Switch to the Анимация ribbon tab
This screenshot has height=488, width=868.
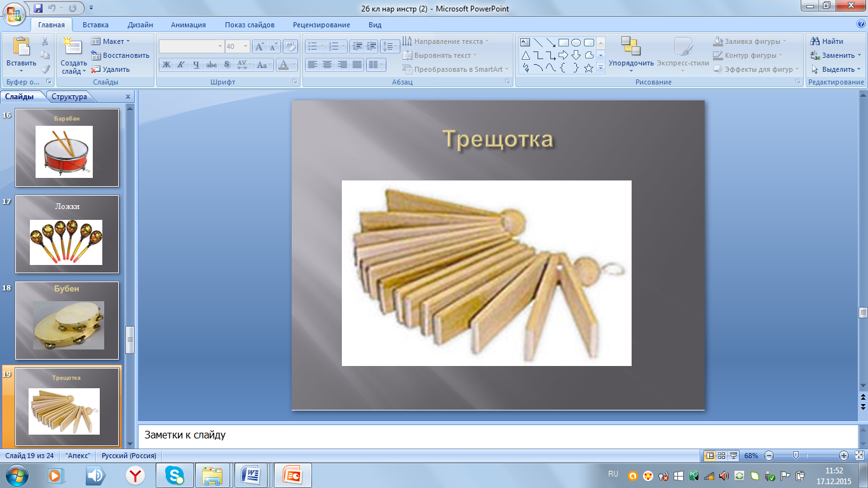(188, 25)
